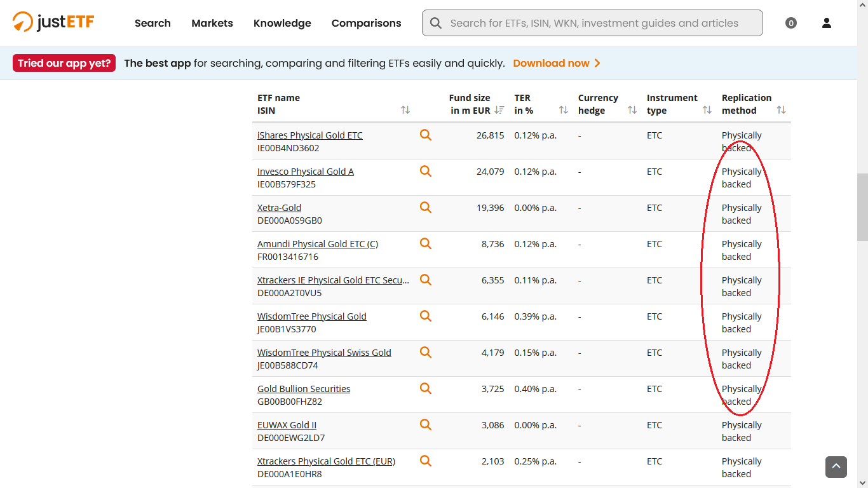
Task: Open the Knowledge menu
Action: (282, 23)
